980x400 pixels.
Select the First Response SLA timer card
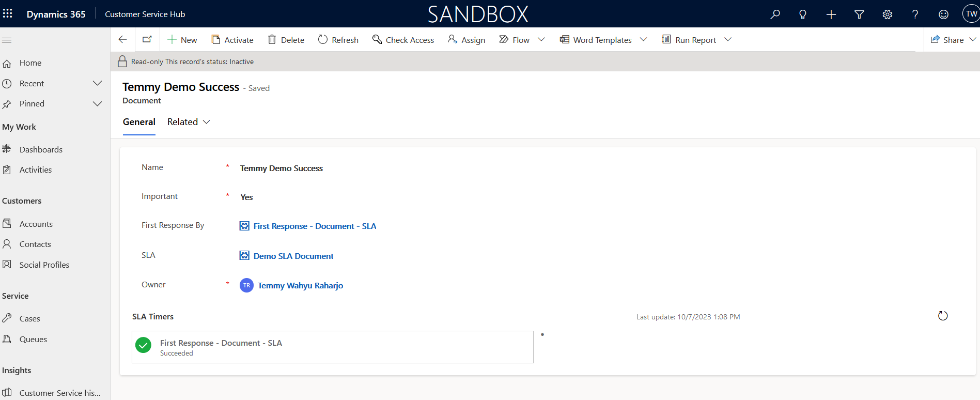coord(333,347)
